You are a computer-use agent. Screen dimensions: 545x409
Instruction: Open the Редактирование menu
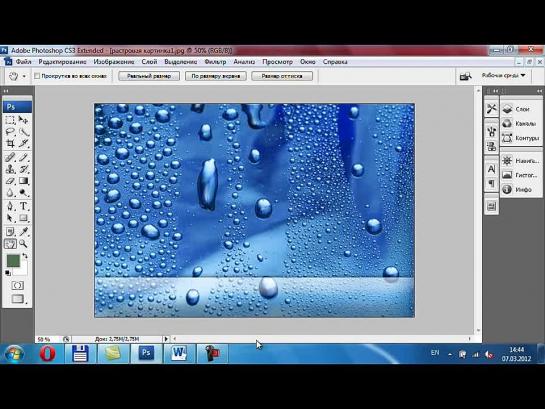62,62
